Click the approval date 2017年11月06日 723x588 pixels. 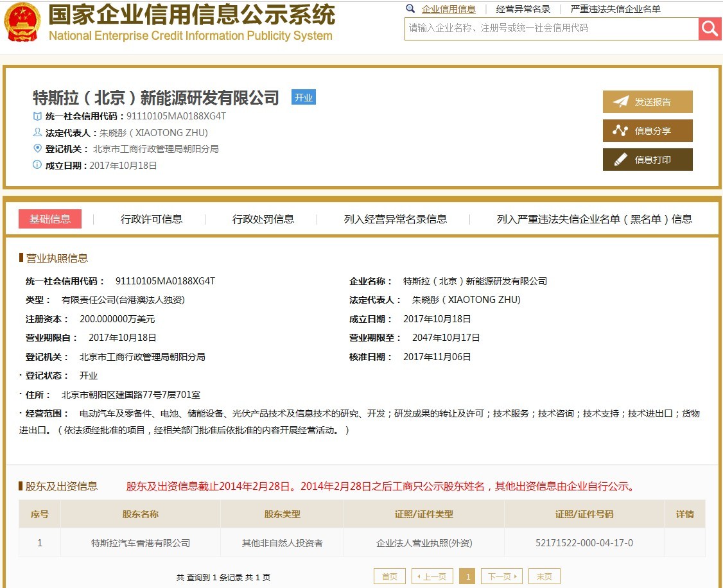[x=437, y=357]
